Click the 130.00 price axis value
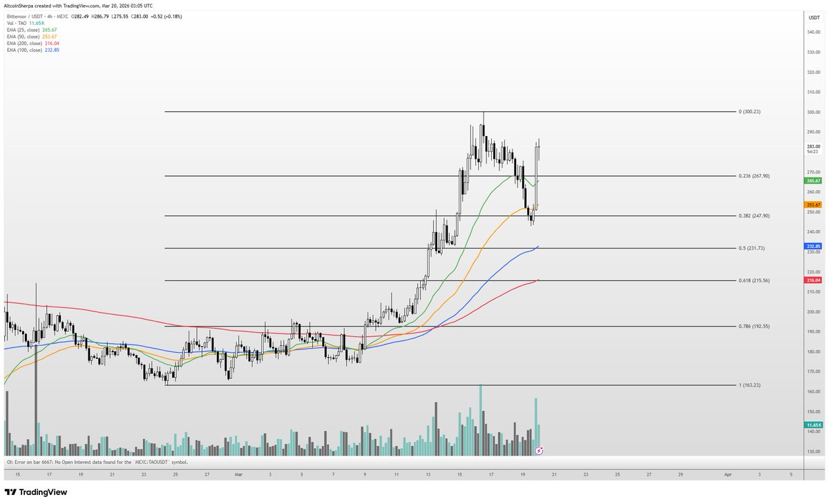This screenshot has height=504, width=829. click(x=813, y=452)
